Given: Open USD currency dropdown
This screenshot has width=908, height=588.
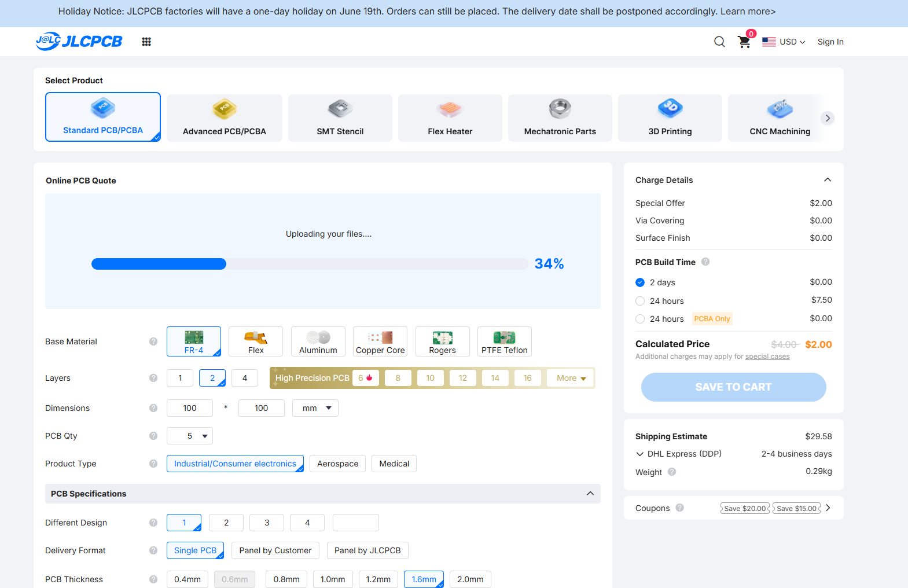Looking at the screenshot, I should point(792,42).
